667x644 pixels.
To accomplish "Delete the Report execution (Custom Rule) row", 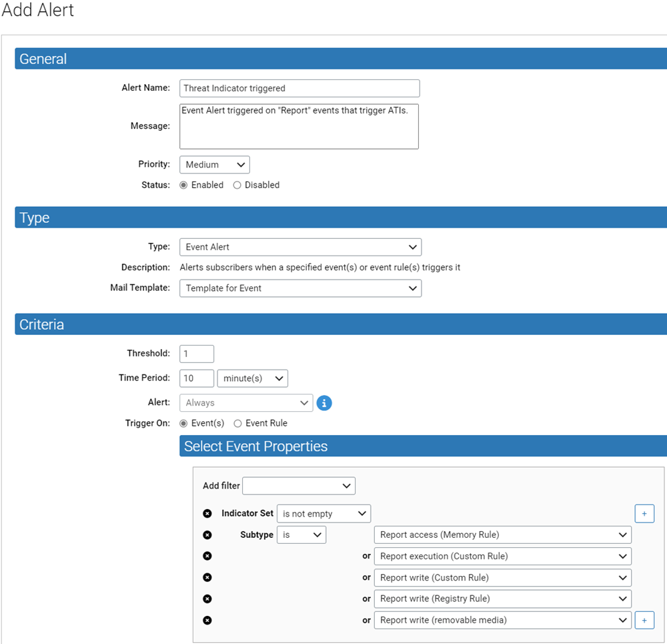I will point(207,556).
